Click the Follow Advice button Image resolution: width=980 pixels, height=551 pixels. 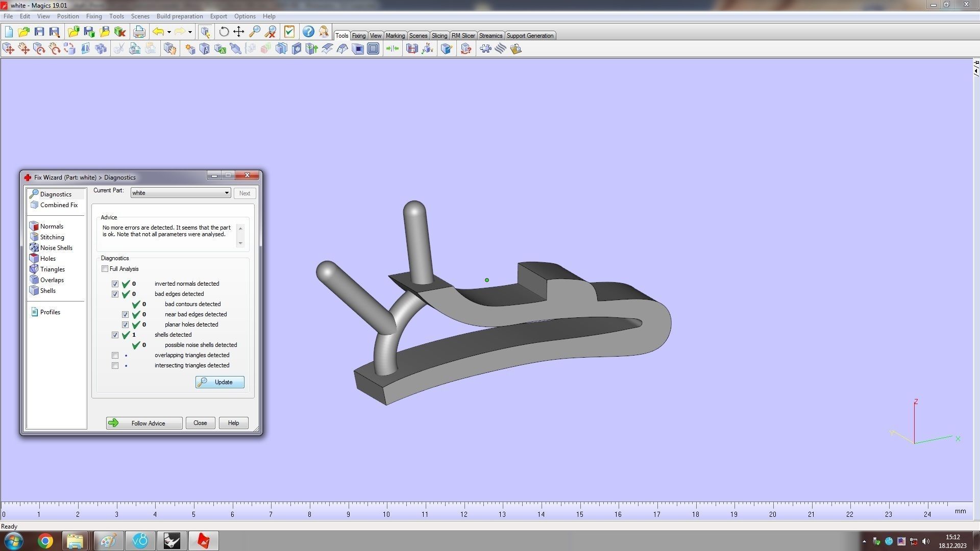point(144,423)
